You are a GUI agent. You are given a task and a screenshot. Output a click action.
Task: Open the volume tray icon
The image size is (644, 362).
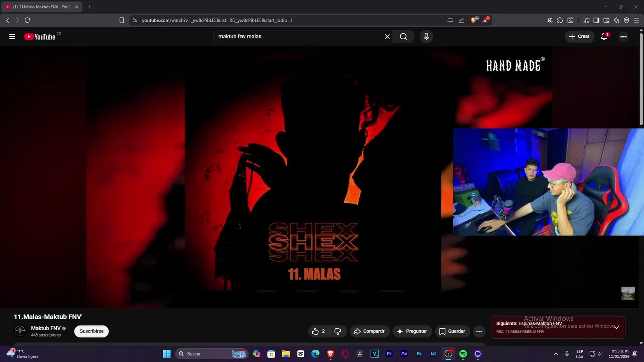pyautogui.click(x=599, y=354)
